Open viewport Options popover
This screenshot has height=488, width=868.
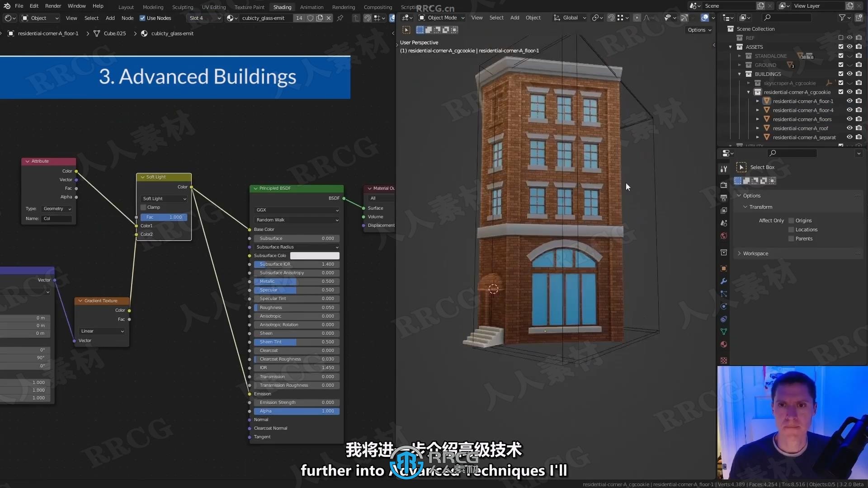[699, 30]
